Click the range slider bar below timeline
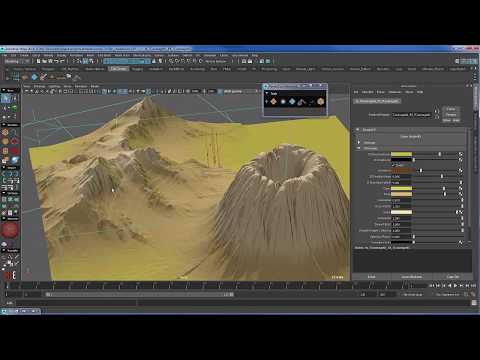 coord(139,295)
